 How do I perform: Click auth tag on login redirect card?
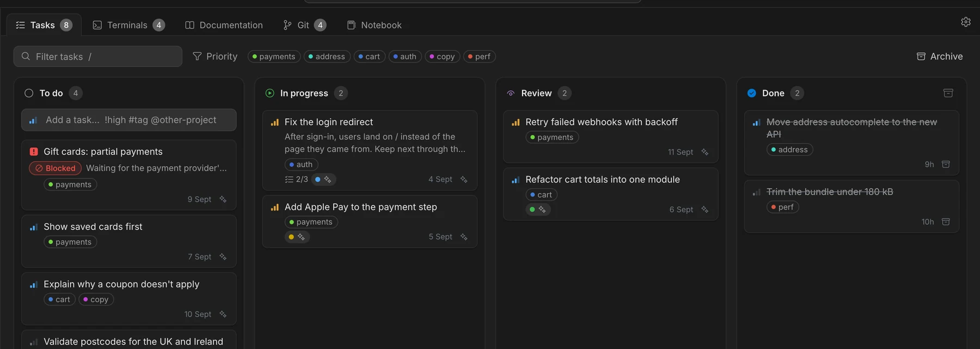pos(301,164)
